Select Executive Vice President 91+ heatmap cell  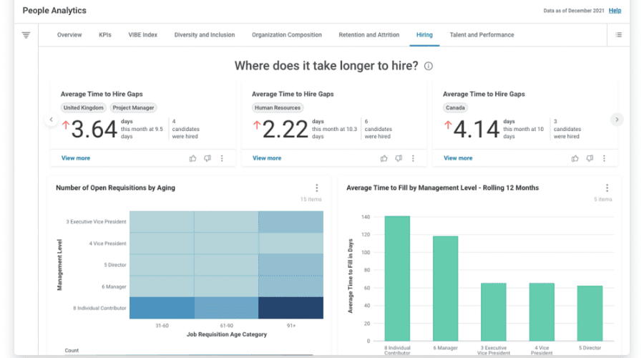[x=291, y=222]
